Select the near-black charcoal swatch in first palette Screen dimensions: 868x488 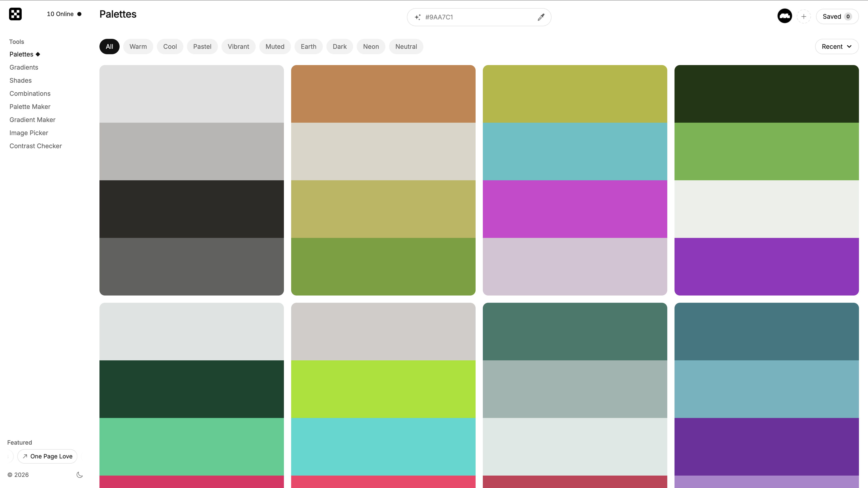(x=191, y=209)
